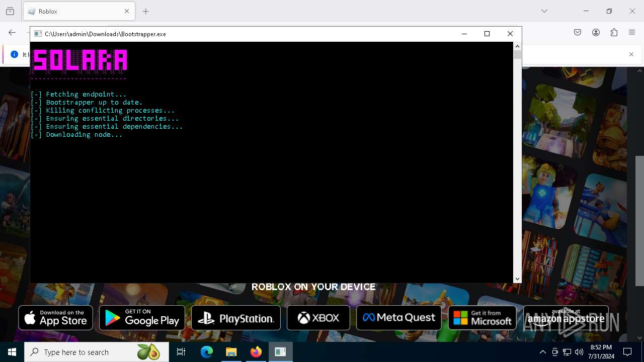Open the Windows Start menu
Viewport: 644px width, 362px height.
pos(12,352)
